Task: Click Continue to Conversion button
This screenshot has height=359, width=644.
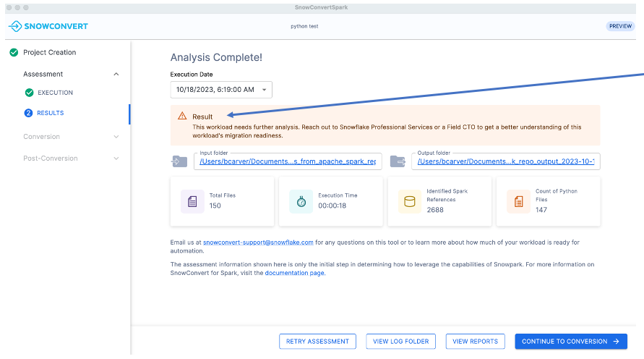Action: tap(570, 341)
